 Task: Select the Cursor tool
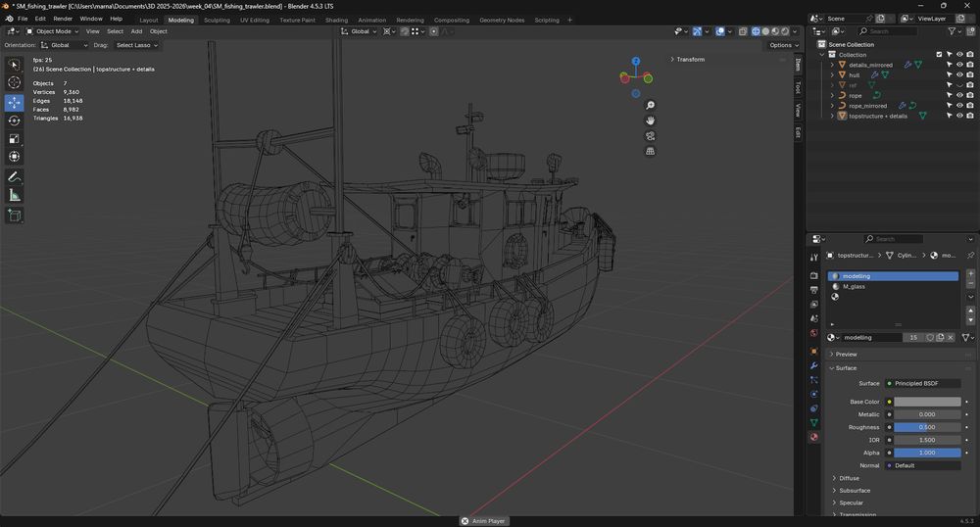tap(14, 83)
